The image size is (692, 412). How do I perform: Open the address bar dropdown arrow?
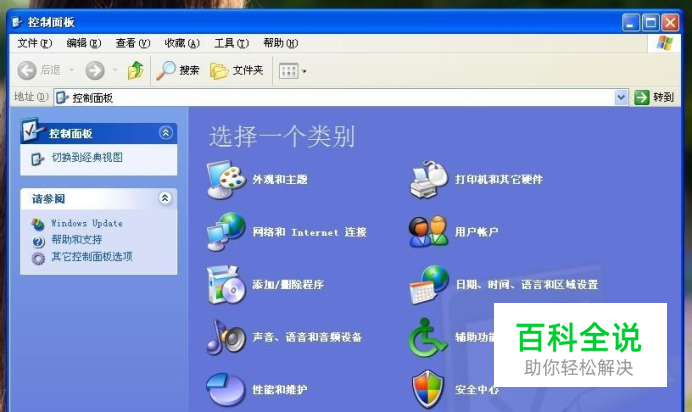pos(621,97)
